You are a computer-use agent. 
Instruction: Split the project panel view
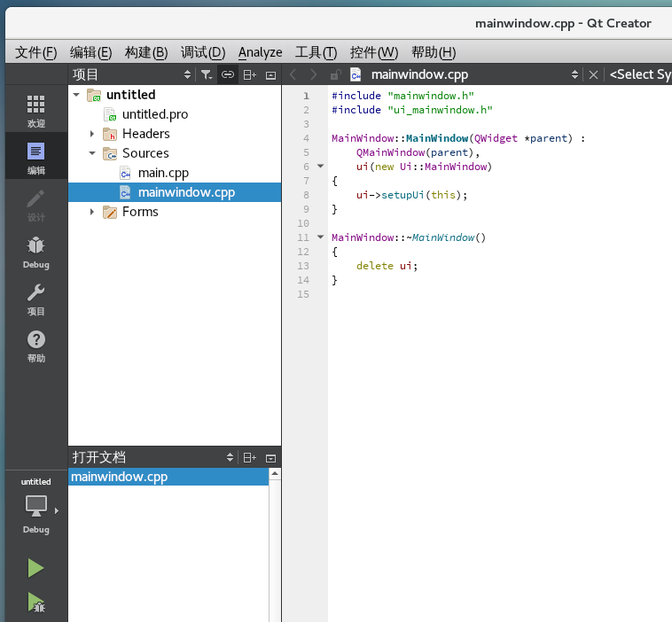249,74
